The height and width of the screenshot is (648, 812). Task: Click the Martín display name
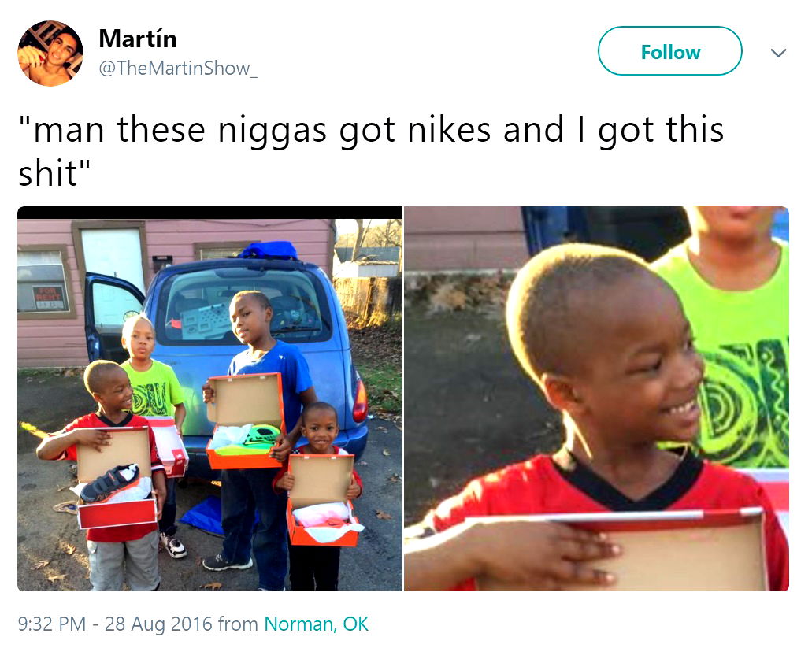tap(138, 39)
